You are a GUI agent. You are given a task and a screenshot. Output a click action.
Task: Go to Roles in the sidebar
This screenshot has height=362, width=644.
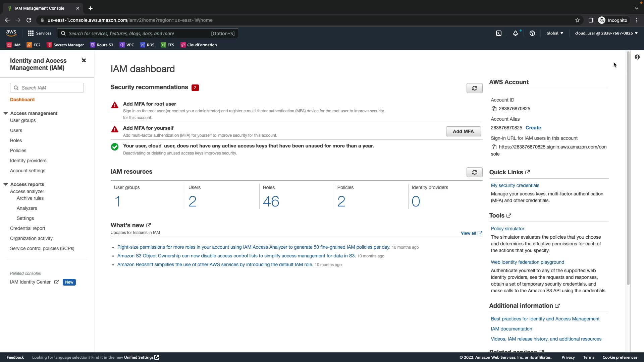(x=16, y=140)
